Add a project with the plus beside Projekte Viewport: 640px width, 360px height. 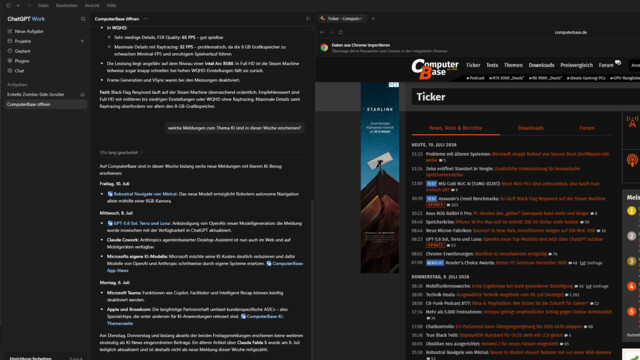point(82,41)
